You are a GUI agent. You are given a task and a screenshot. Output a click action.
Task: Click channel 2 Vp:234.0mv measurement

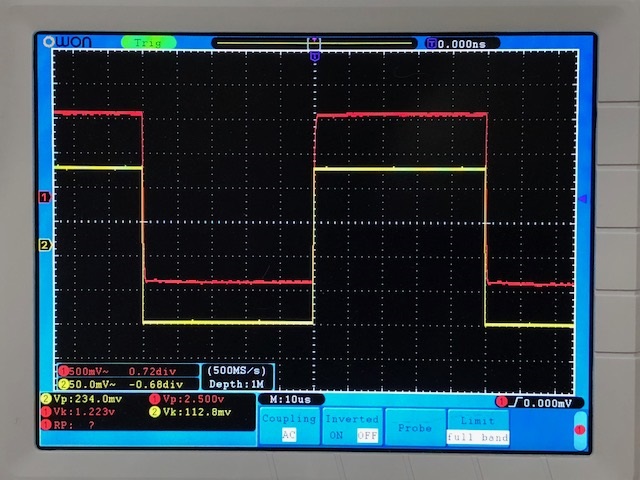point(81,399)
